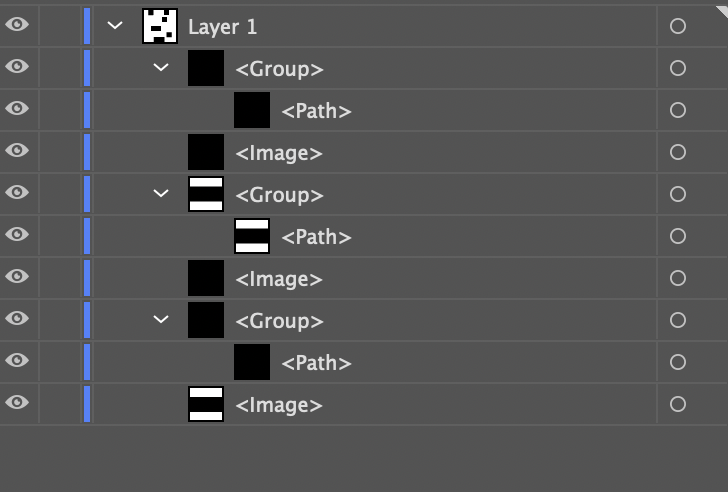Collapse the striped Group's disclosure arrow
The width and height of the screenshot is (728, 492).
pos(161,194)
